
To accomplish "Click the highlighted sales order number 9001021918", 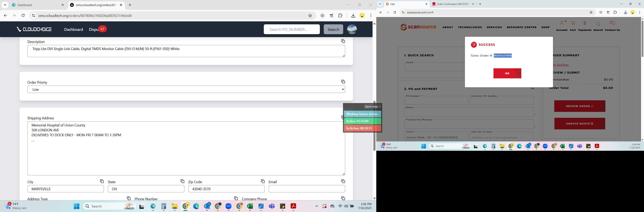I will coord(503,56).
